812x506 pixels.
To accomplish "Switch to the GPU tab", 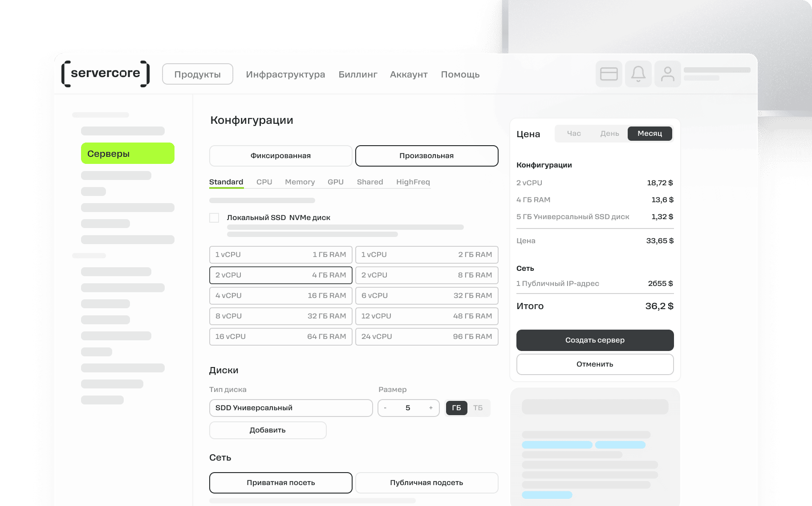I will 335,182.
